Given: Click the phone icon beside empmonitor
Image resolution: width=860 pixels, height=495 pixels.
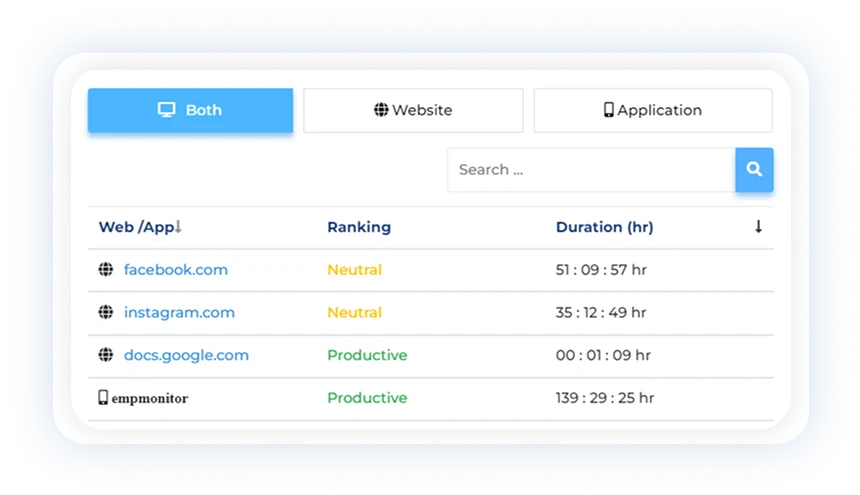Looking at the screenshot, I should coord(103,398).
